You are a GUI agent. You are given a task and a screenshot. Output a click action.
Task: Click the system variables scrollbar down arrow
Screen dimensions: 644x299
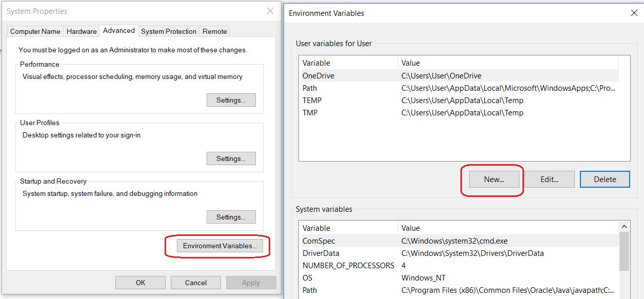coord(626,297)
